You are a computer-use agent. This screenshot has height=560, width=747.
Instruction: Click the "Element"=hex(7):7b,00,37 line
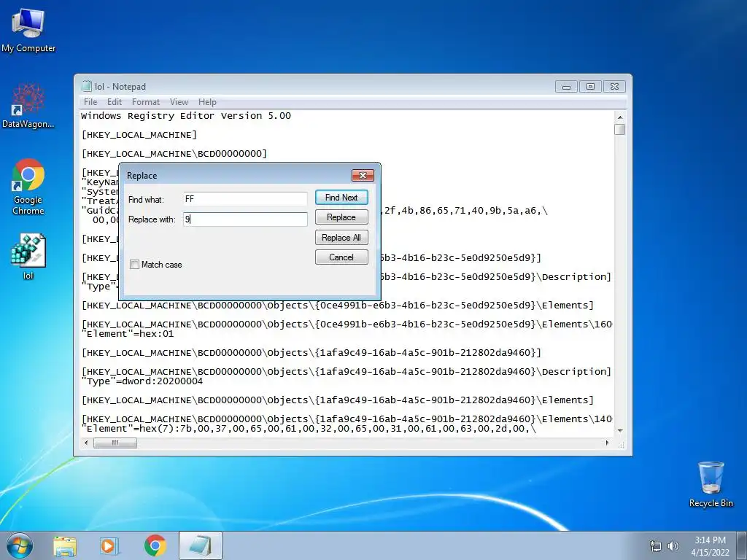point(309,429)
